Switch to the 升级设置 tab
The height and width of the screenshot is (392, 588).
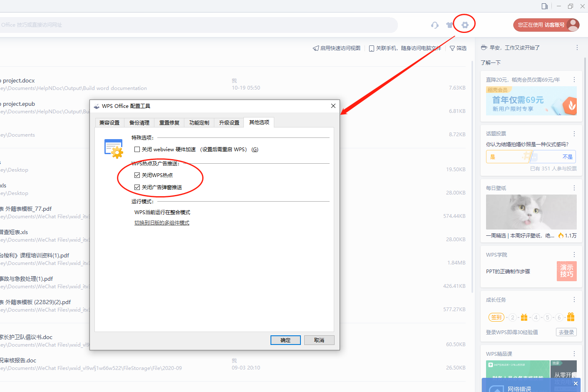[x=229, y=122]
